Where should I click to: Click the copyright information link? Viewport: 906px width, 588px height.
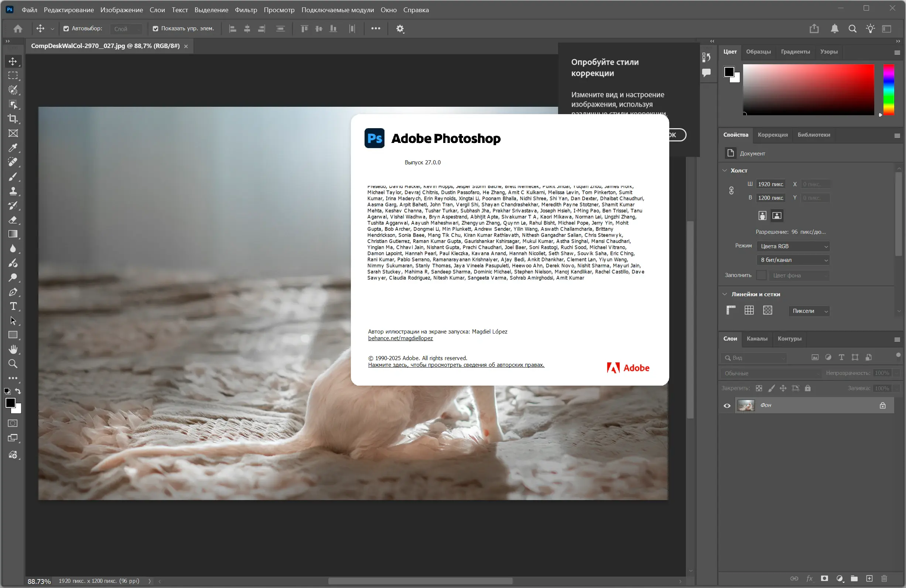point(456,365)
